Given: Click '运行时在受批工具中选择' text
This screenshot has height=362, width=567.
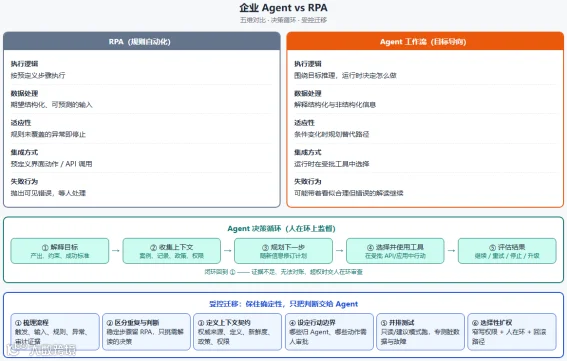Looking at the screenshot, I should tap(332, 164).
